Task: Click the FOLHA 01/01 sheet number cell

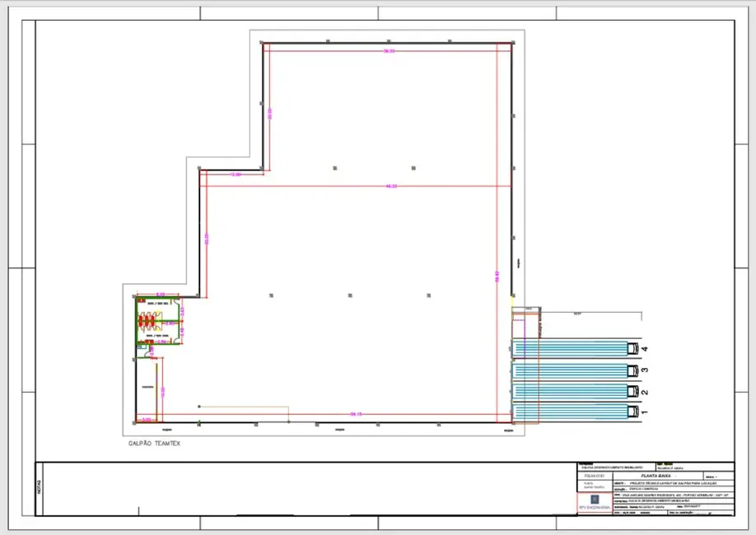Action: 593,476
